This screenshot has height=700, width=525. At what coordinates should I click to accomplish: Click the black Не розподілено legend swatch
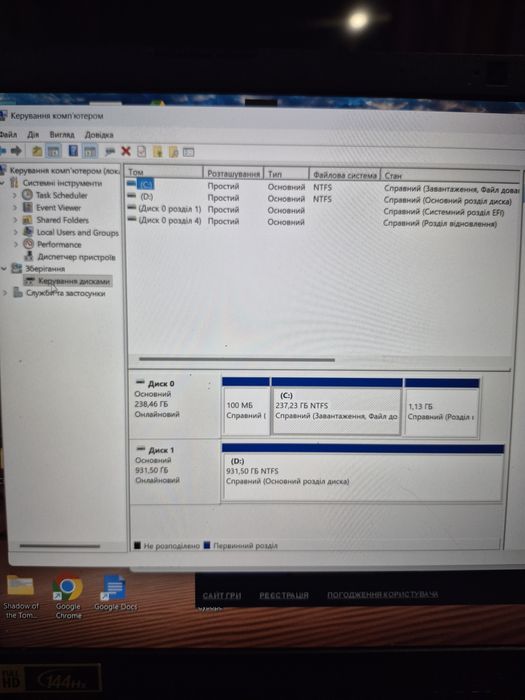click(137, 545)
